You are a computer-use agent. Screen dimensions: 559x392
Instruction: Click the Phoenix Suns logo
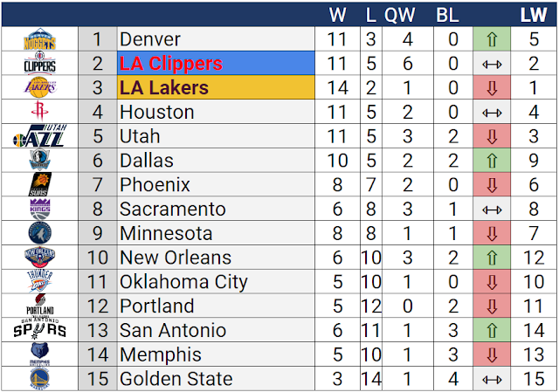click(39, 184)
